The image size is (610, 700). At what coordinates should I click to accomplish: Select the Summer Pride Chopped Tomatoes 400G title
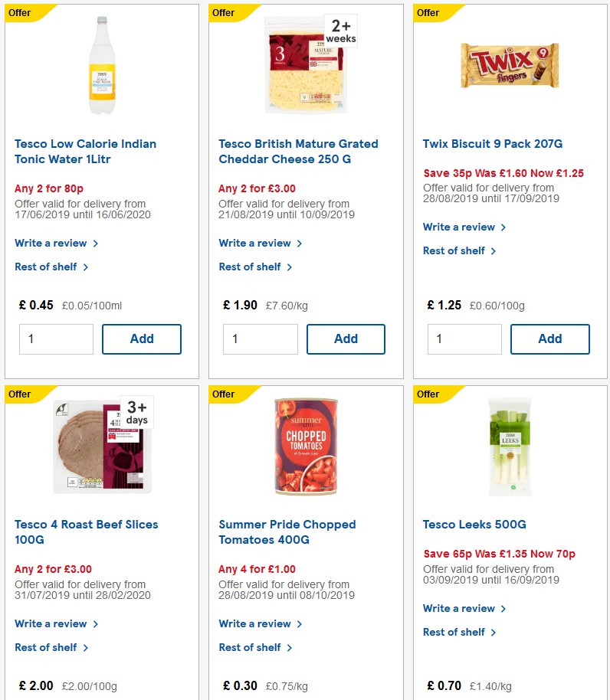tap(287, 532)
